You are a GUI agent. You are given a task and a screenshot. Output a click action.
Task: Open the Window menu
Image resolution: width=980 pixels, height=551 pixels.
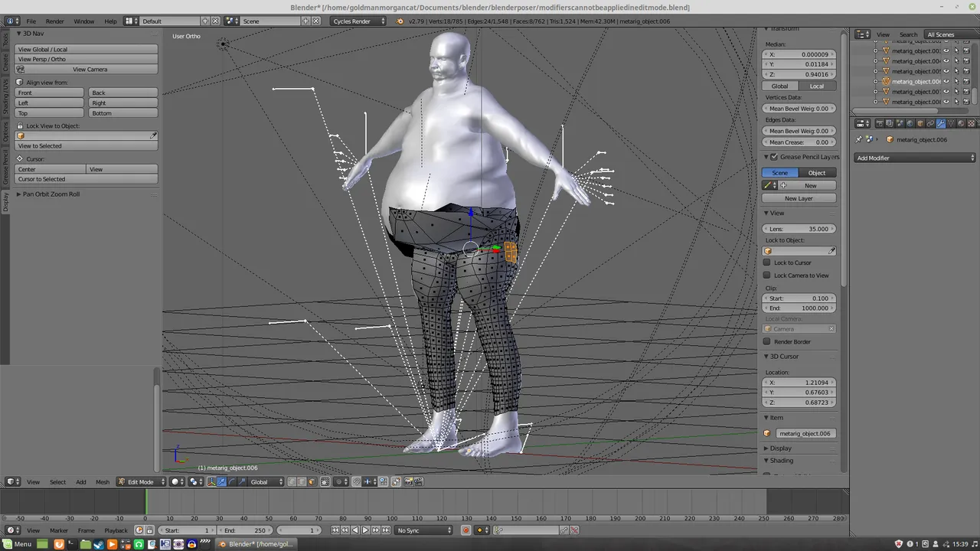click(84, 21)
